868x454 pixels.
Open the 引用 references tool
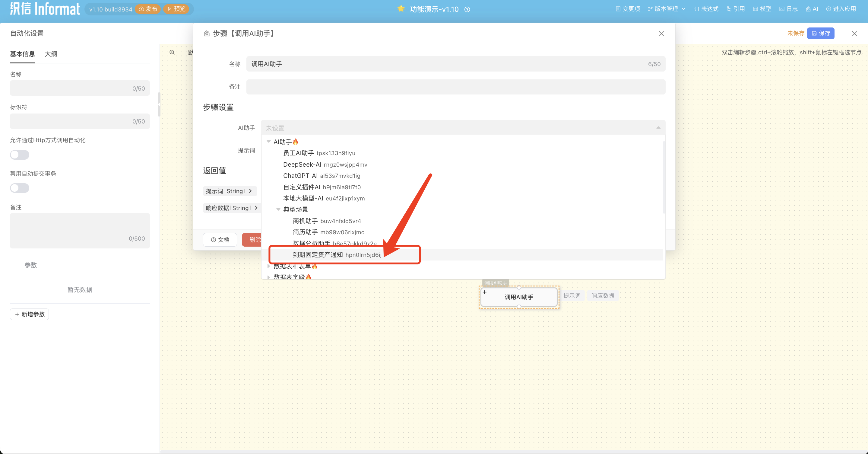click(736, 9)
